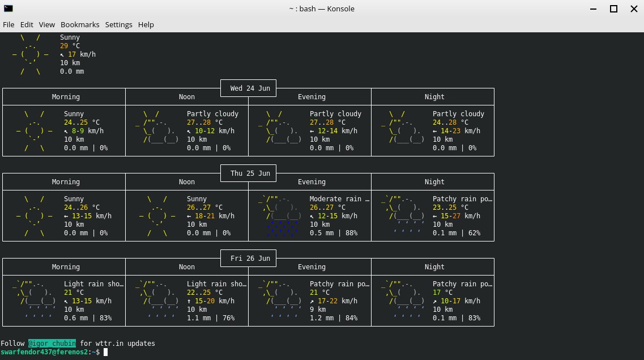This screenshot has height=360, width=644.
Task: Click the terminal cursor at the shell prompt
Action: [105, 352]
